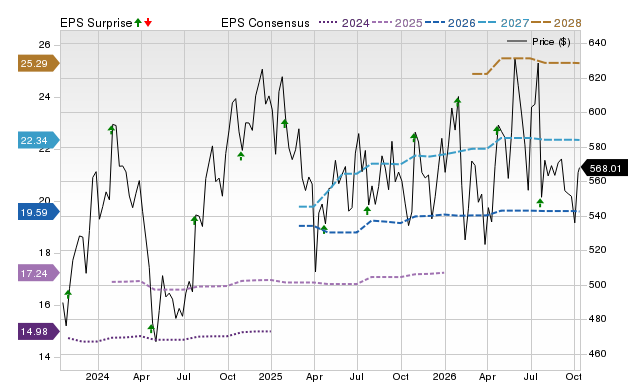Click the 2025 label on the time axis
Image resolution: width=640 pixels, height=382 pixels.
point(270,376)
